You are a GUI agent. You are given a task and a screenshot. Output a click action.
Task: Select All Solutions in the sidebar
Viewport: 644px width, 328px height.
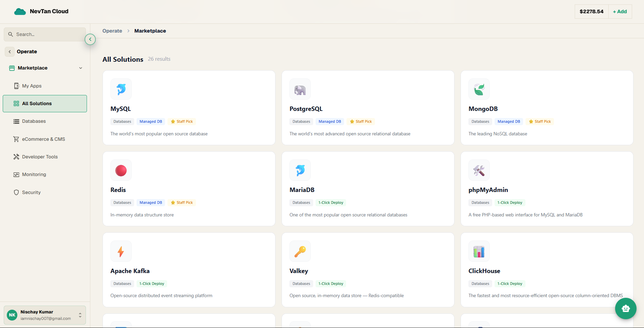[45, 103]
